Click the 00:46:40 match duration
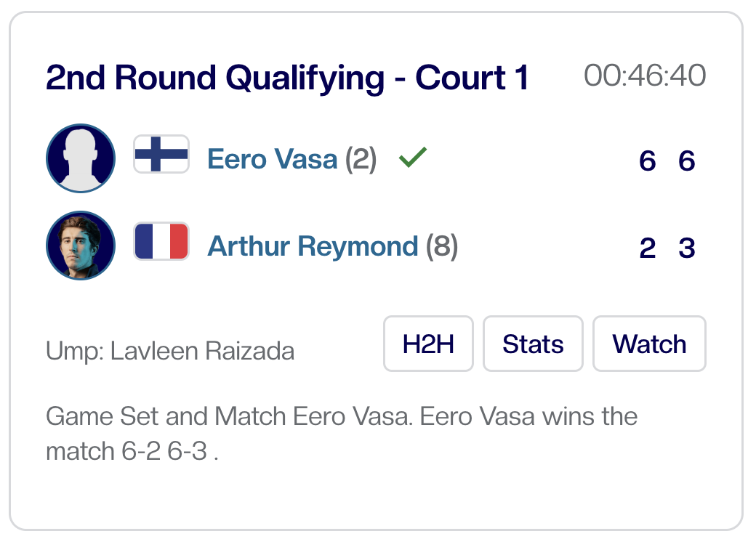 [x=645, y=76]
